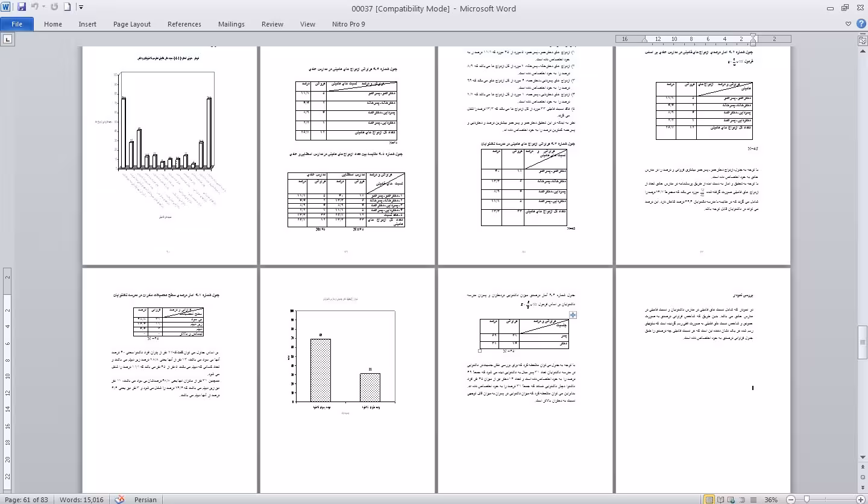Switch to Full Screen Reading view

(720, 500)
